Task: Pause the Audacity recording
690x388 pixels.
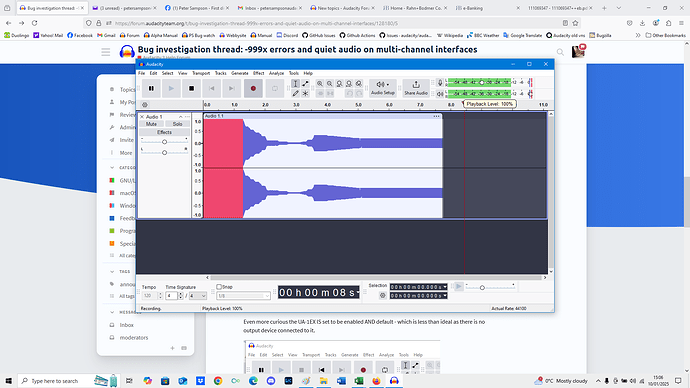Action: [151, 88]
